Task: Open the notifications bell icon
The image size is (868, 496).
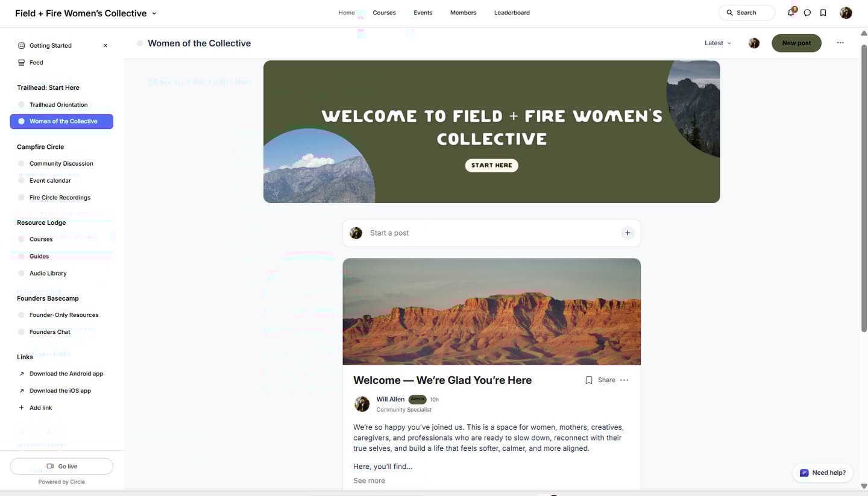Action: 791,13
